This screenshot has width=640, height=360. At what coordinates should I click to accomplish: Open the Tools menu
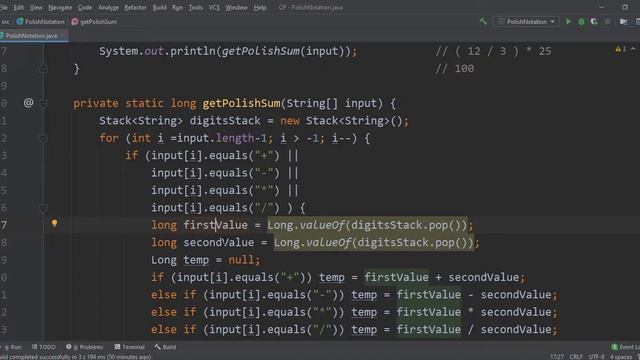point(196,7)
